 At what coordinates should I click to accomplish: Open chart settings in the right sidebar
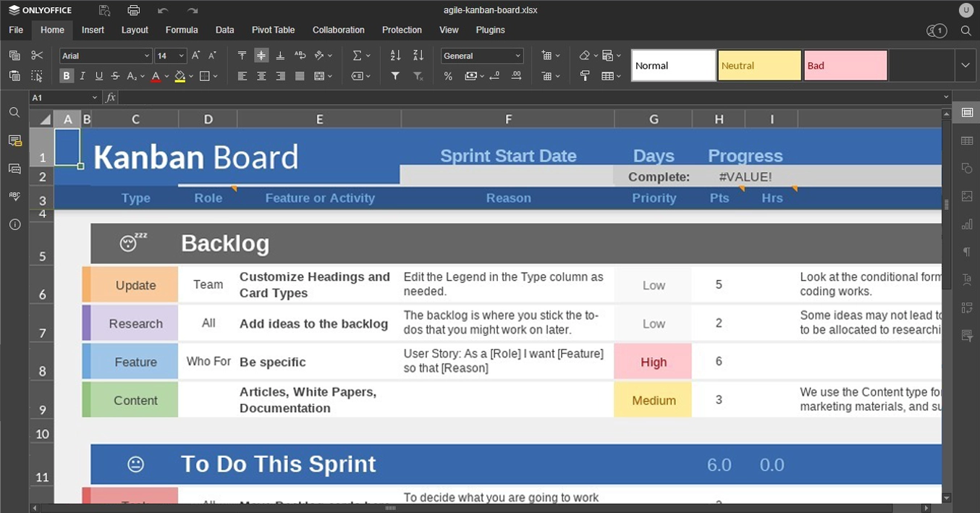coord(966,224)
